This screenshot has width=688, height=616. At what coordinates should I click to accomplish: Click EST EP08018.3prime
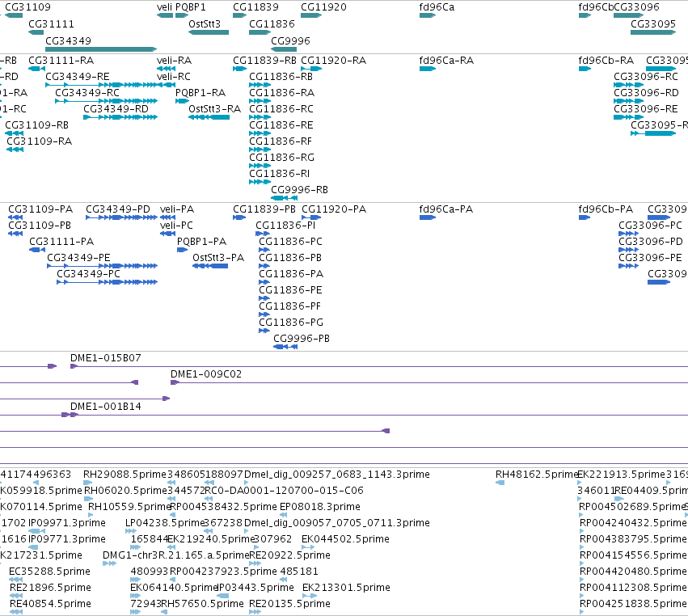pos(320,506)
